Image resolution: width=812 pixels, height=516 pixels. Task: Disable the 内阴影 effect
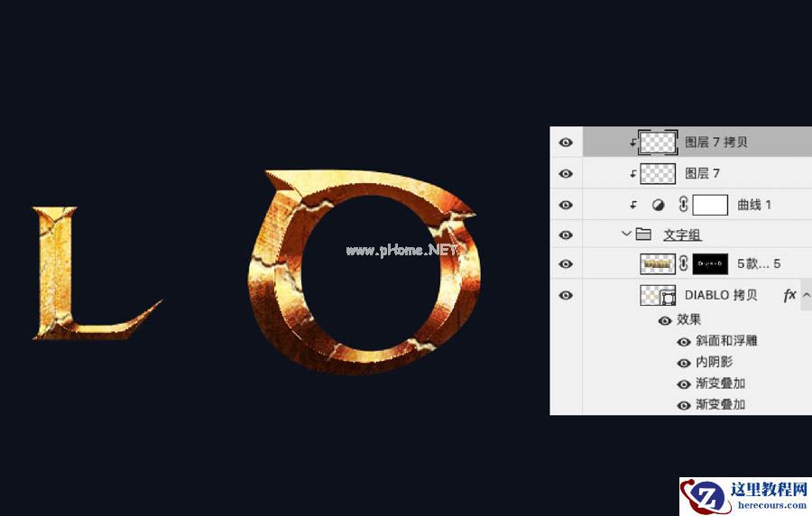(x=684, y=363)
